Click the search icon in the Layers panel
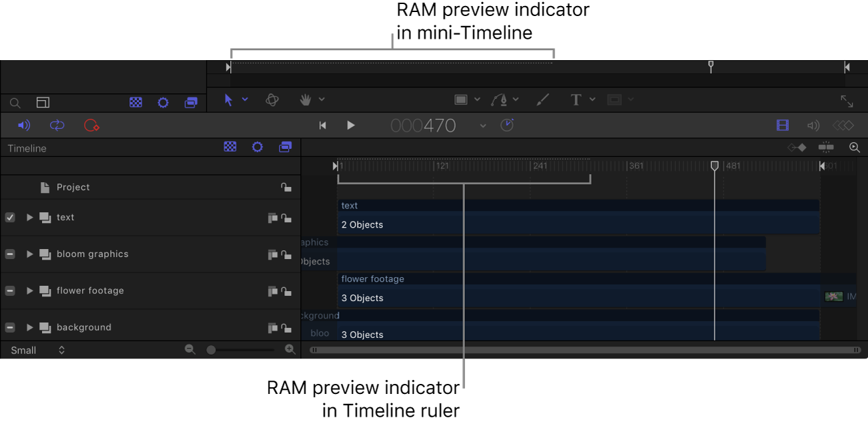Image resolution: width=868 pixels, height=426 pixels. point(15,103)
